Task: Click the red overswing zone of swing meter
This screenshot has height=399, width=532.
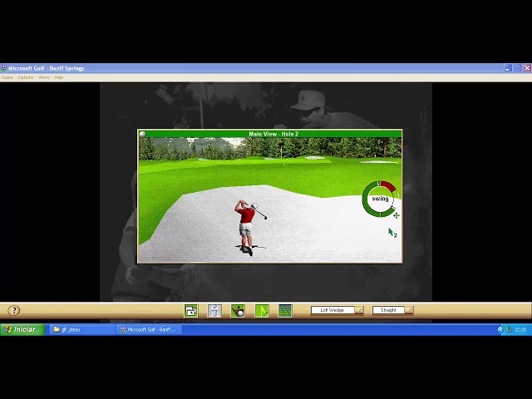Action: (388, 185)
